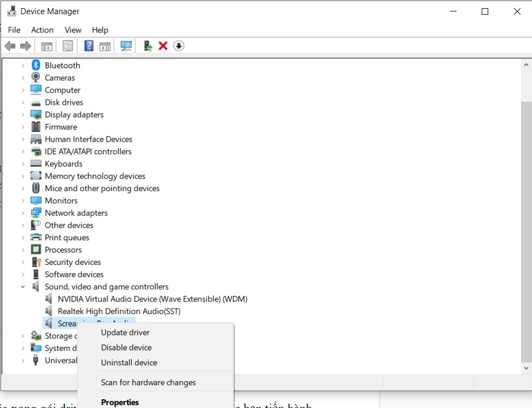Open the blue question mark Help icon
This screenshot has width=532, height=408.
(89, 46)
